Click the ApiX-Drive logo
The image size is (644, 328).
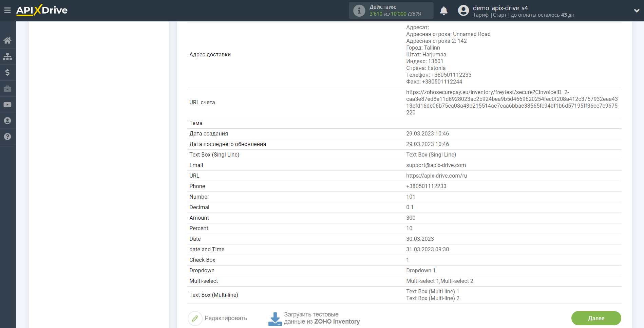[x=42, y=10]
